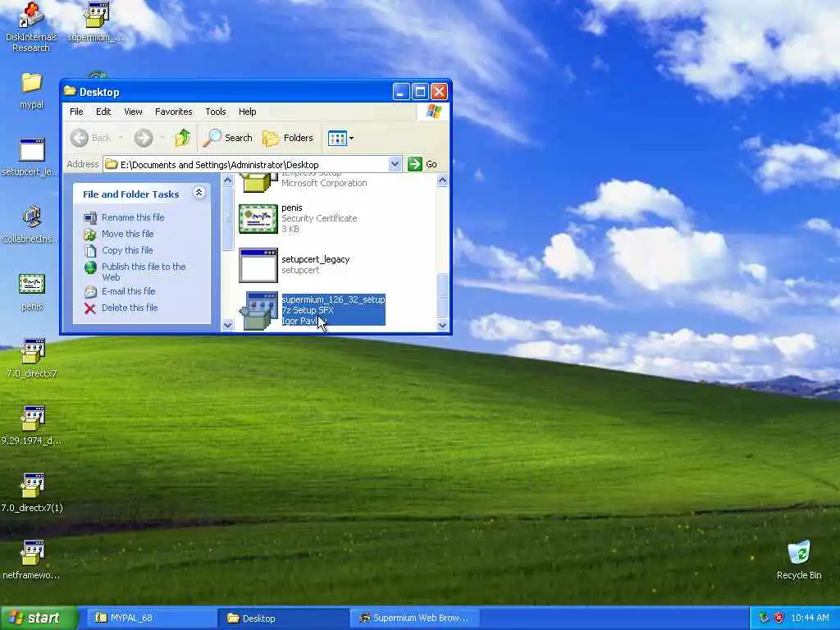Select 7.0_directx7(1) desktop icon
The height and width of the screenshot is (630, 840).
click(32, 492)
